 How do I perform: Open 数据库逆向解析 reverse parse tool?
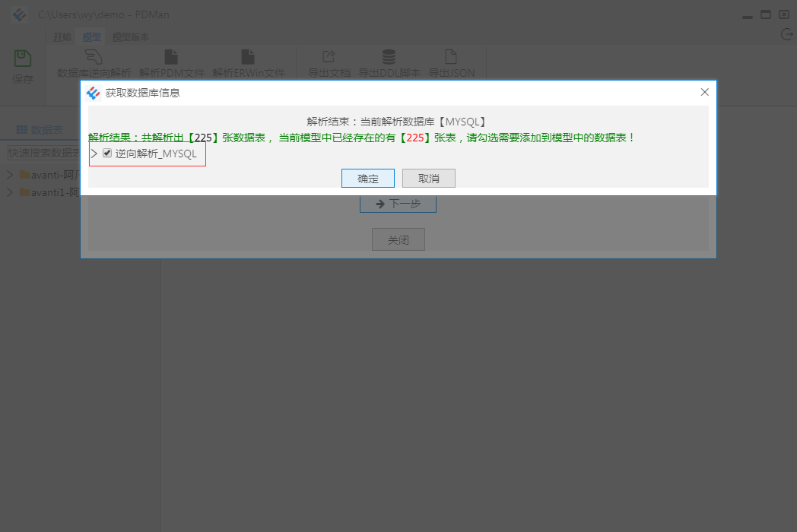pyautogui.click(x=94, y=64)
